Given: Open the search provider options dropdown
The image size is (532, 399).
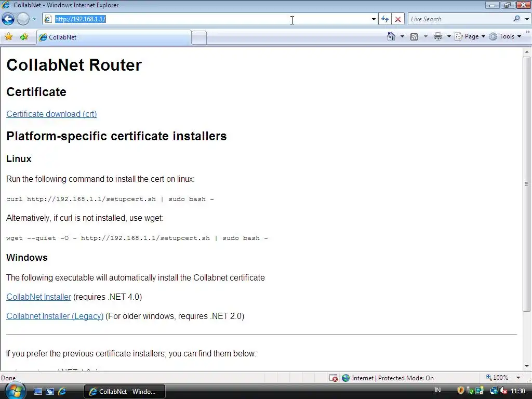Looking at the screenshot, I should pos(527,19).
